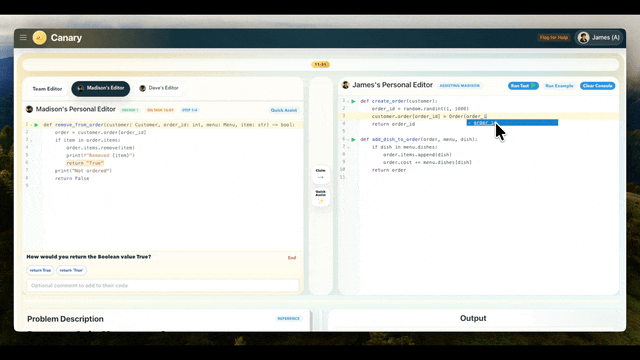Click the Claim arrow button

(x=320, y=174)
